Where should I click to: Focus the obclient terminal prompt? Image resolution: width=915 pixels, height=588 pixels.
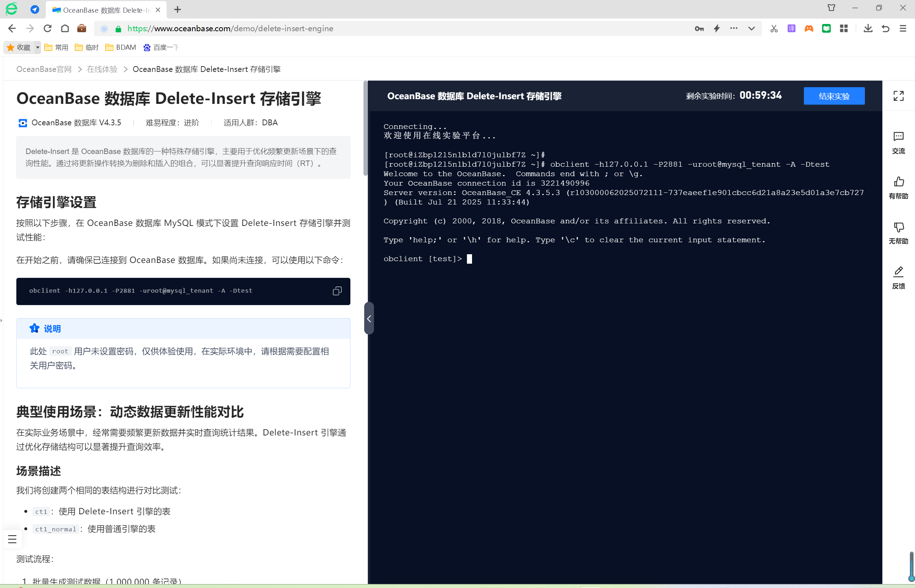[x=469, y=259]
